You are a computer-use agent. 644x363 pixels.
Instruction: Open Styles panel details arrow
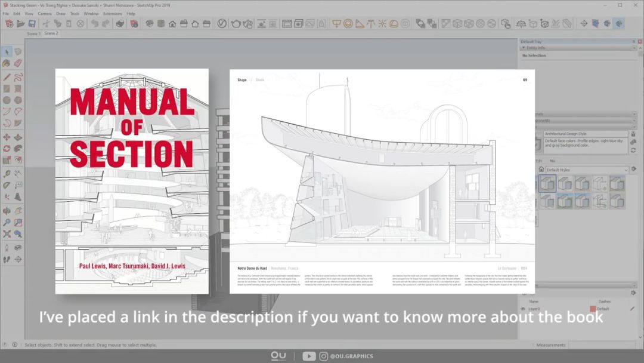(x=634, y=169)
